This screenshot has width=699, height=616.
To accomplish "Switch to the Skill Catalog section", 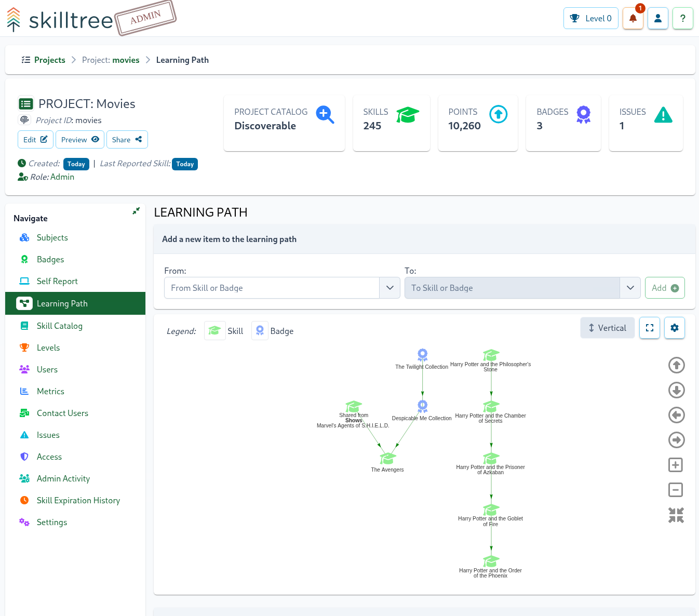I will click(59, 326).
